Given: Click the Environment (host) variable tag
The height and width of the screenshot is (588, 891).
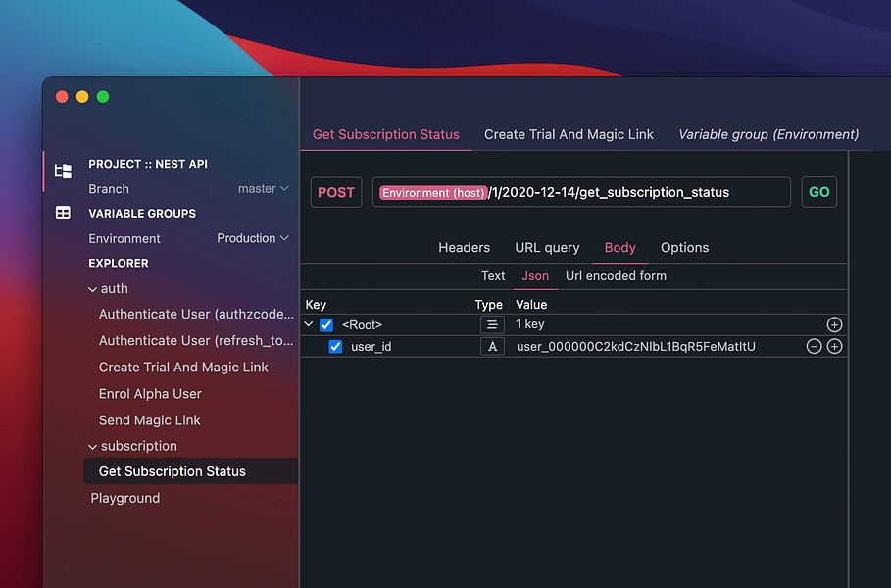Looking at the screenshot, I should click(433, 193).
